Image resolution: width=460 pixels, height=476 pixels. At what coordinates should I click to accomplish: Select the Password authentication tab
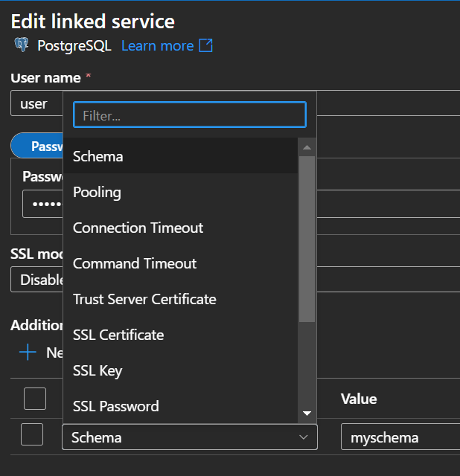point(36,146)
